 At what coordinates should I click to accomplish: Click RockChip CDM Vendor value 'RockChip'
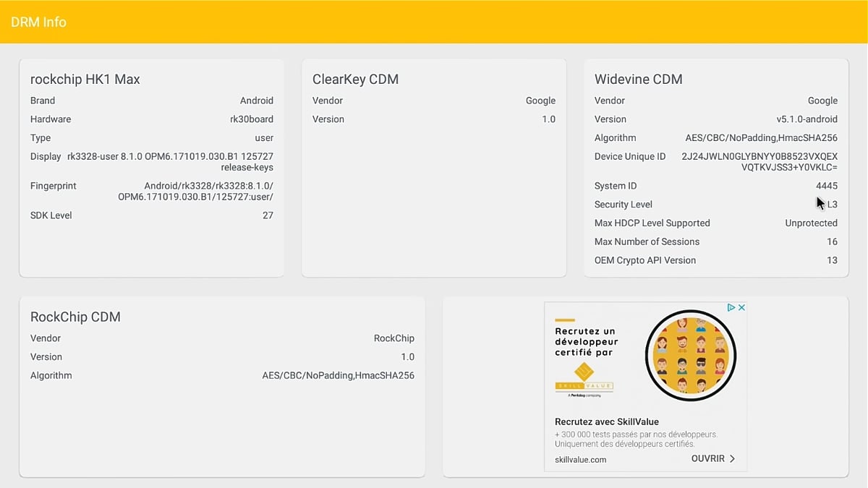(x=394, y=338)
